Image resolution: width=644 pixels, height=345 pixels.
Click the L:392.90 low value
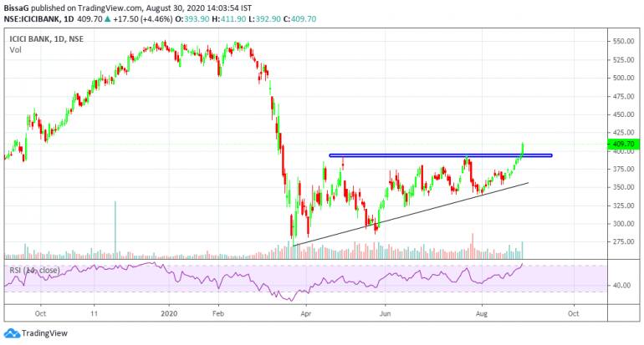coord(264,19)
